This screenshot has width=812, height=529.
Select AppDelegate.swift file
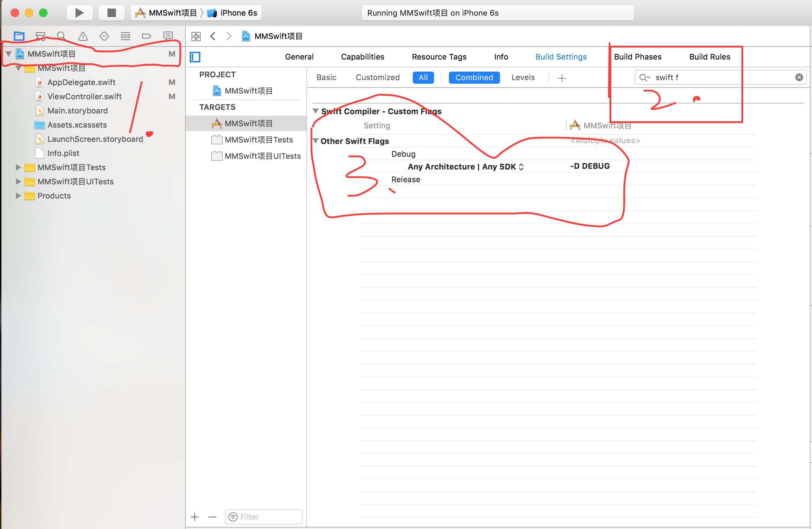81,82
